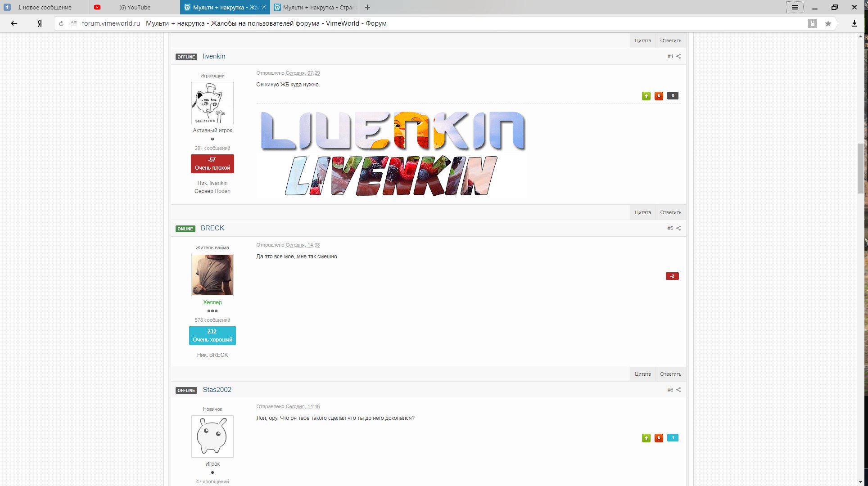Click Ответить at the top of page
868x486 pixels.
671,40
